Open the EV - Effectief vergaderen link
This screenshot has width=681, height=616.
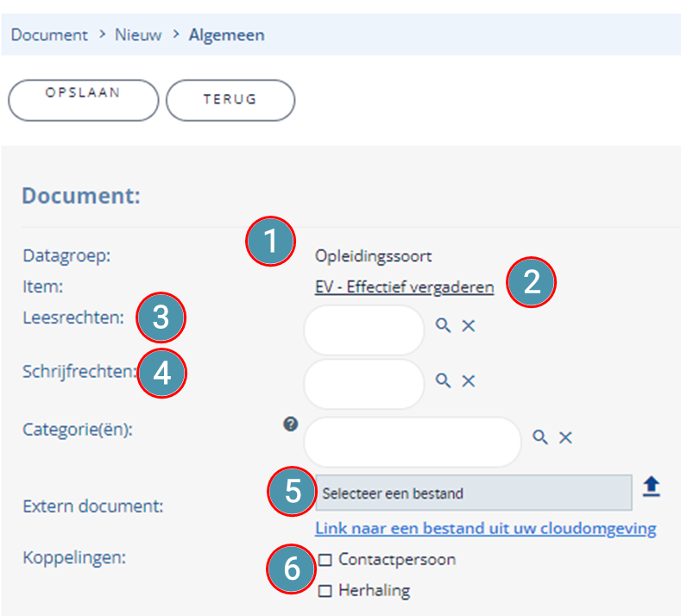[404, 287]
